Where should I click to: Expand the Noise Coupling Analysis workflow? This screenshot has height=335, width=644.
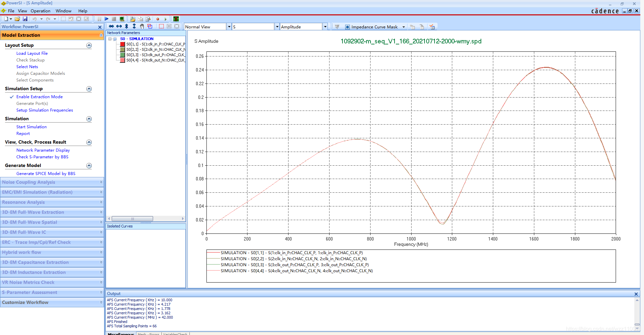tap(52, 182)
